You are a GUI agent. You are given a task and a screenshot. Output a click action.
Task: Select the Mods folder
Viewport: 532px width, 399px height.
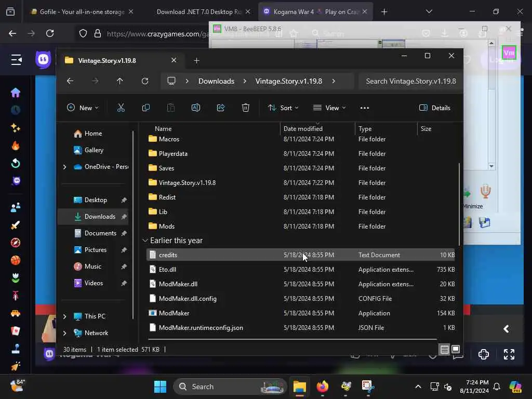coord(301,227)
